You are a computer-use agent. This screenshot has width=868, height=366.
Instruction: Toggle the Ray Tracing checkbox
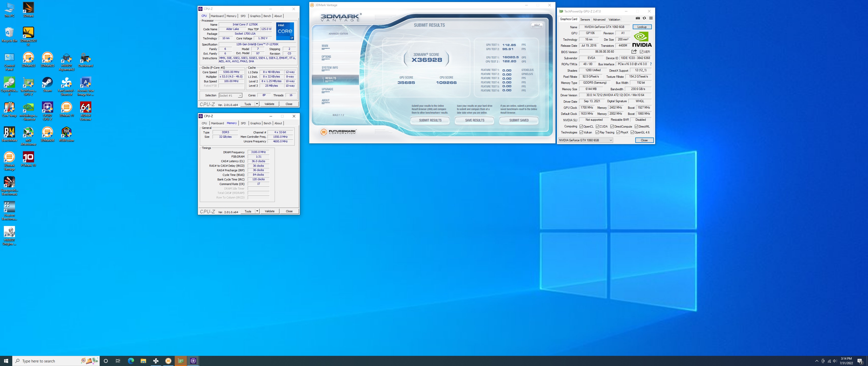[597, 132]
